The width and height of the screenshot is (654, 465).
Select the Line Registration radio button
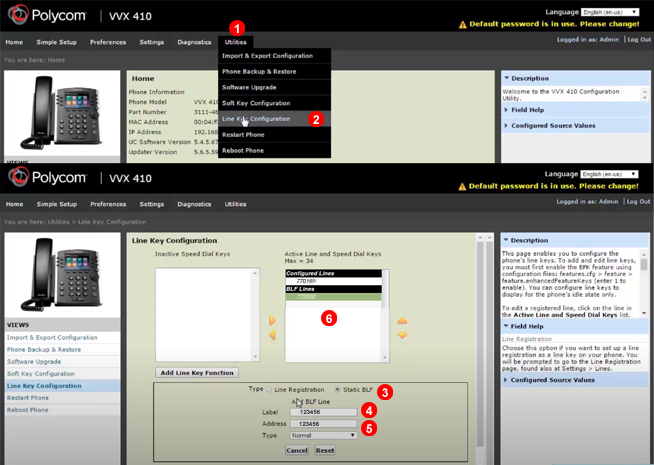(269, 390)
